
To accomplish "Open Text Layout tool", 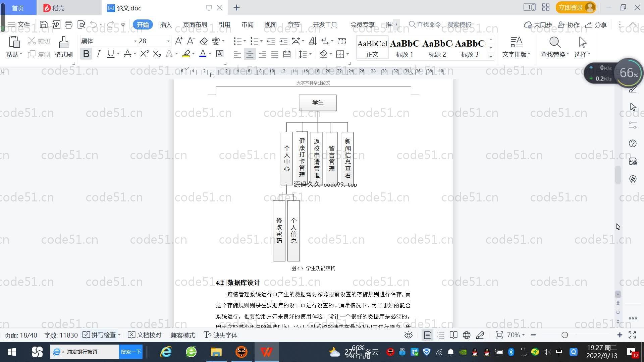I will click(x=516, y=47).
